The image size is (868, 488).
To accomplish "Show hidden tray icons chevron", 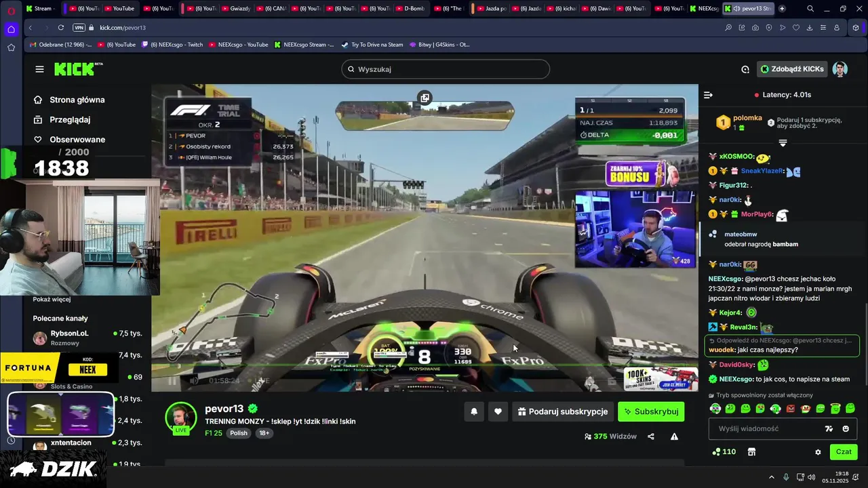I will pos(771,477).
